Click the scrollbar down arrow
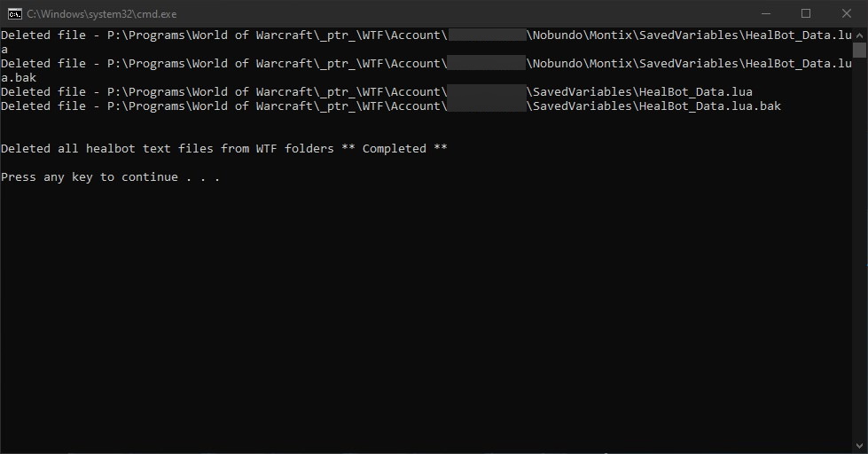 (859, 446)
